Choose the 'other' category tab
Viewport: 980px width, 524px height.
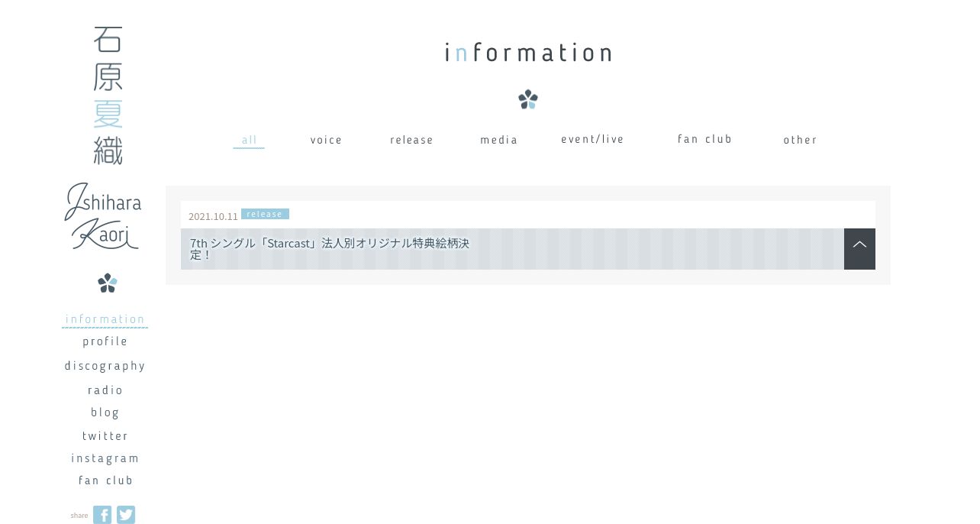[x=801, y=140]
